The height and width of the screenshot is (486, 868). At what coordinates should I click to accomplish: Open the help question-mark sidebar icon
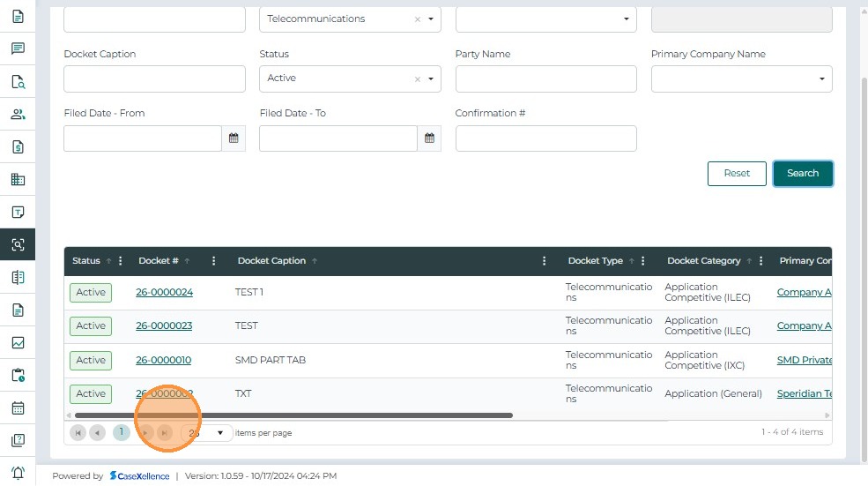coord(18,440)
